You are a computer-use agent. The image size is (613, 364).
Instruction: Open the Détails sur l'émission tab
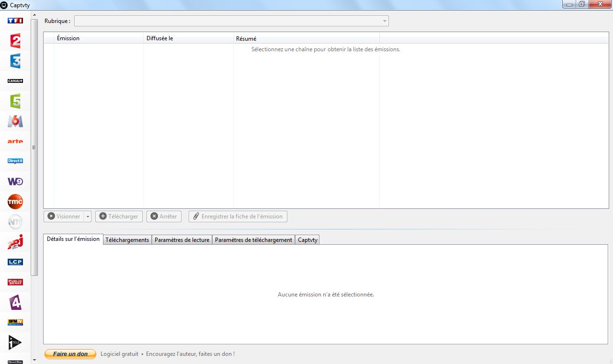pos(73,239)
